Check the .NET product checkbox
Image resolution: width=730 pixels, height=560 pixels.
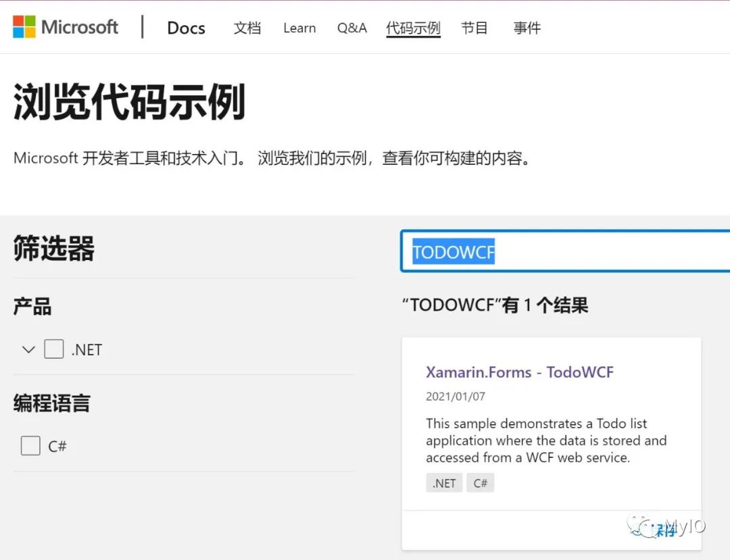click(x=54, y=349)
